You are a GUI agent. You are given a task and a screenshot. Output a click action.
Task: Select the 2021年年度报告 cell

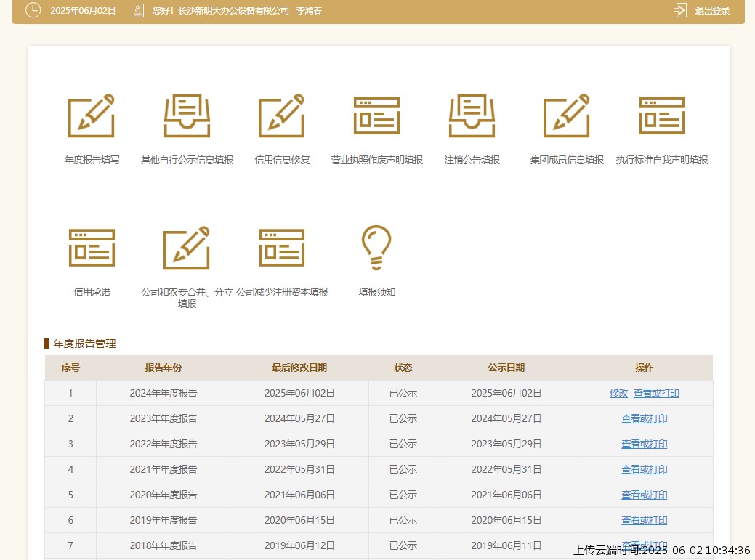point(163,469)
